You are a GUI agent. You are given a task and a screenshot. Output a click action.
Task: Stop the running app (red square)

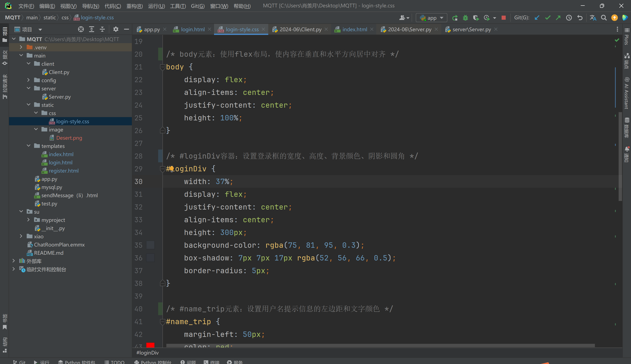(x=504, y=18)
